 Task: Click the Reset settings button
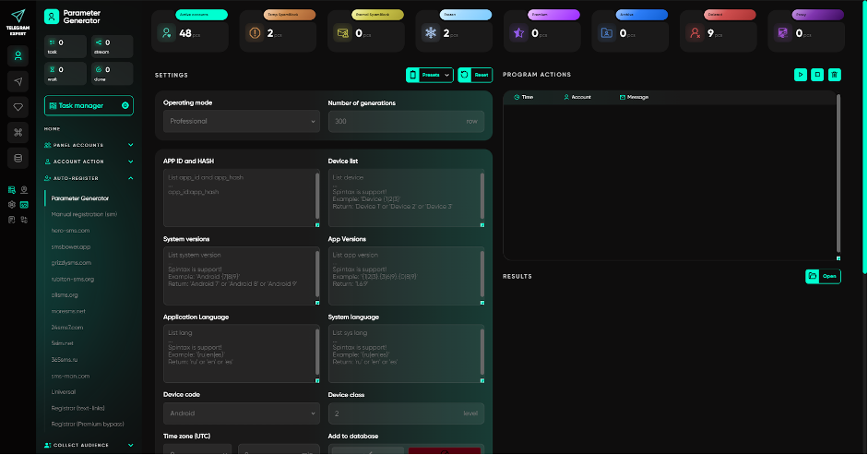tap(475, 75)
